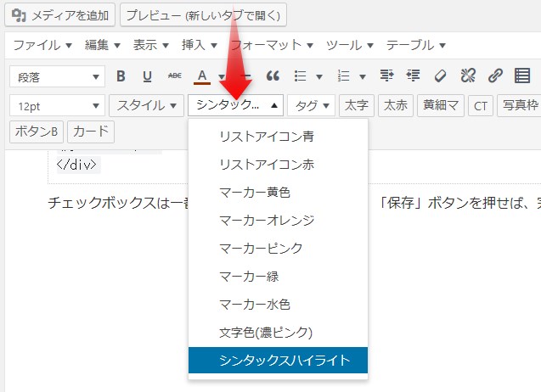Click the プレビュー (新しいタブで開く) button
Viewport: 541px width, 392px height.
pyautogui.click(x=204, y=14)
